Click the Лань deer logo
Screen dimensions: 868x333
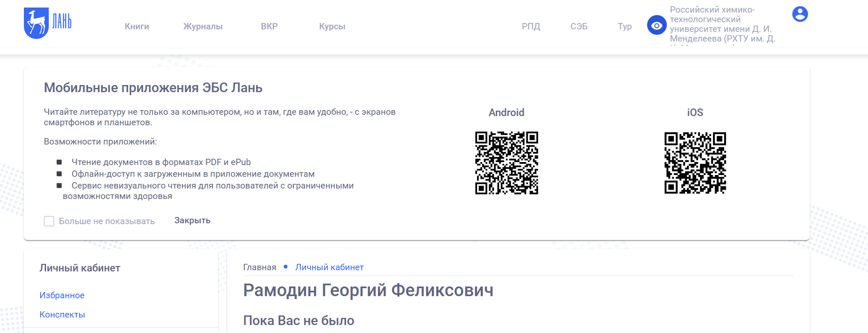click(x=47, y=23)
